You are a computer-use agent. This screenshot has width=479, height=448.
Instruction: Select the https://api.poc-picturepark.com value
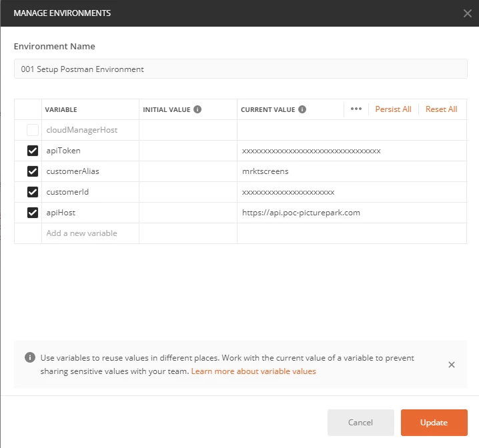pyautogui.click(x=301, y=213)
